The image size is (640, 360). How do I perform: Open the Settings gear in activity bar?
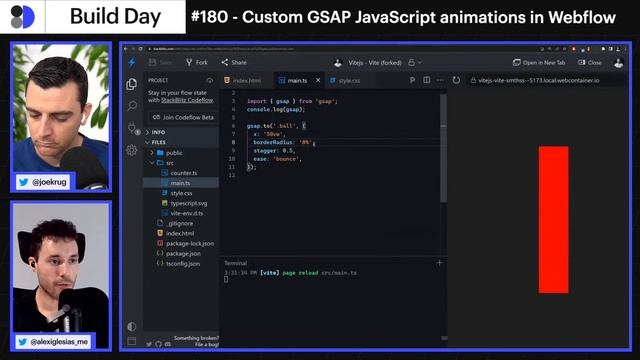click(131, 150)
